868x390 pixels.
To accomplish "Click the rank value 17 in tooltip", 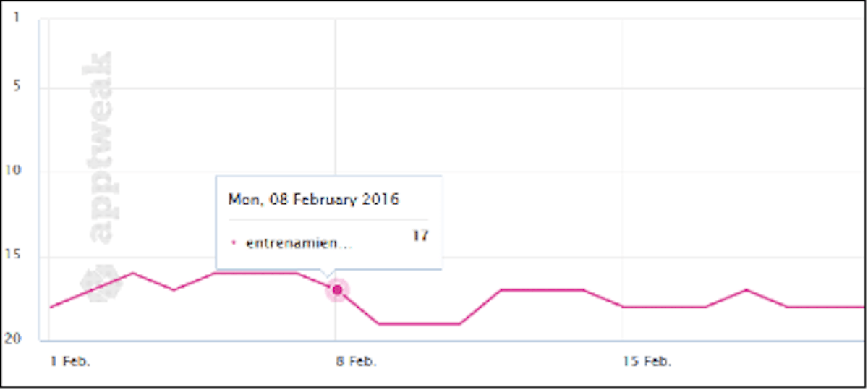I will click(420, 235).
